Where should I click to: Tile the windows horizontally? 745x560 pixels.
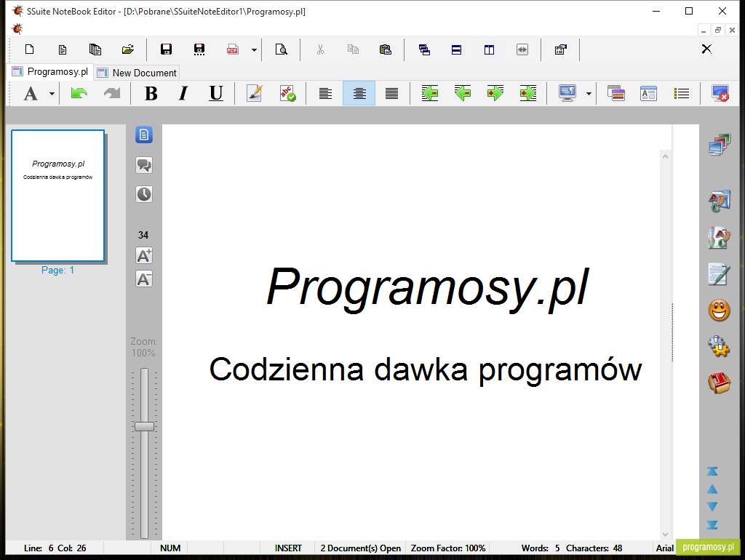pos(457,49)
